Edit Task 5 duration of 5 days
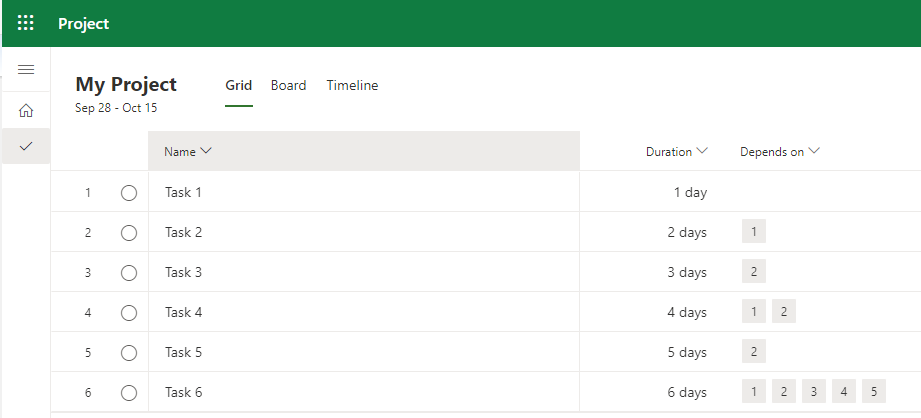The height and width of the screenshot is (418, 921). 687,352
